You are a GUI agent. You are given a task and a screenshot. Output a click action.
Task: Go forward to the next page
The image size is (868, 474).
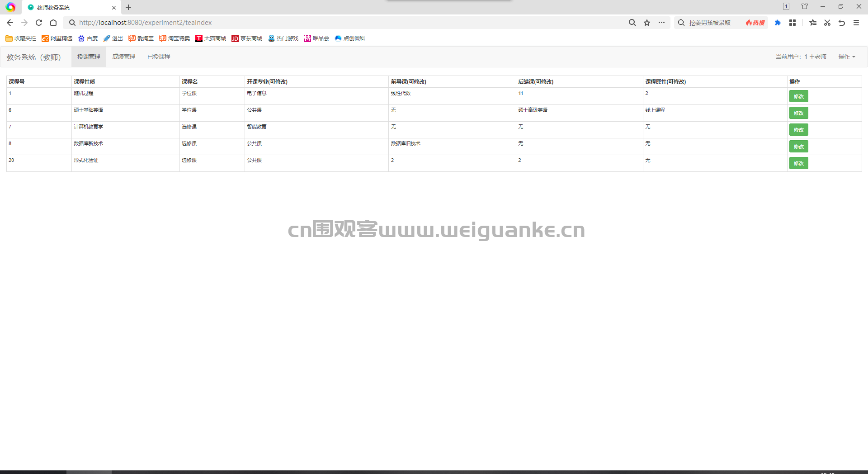click(x=24, y=23)
